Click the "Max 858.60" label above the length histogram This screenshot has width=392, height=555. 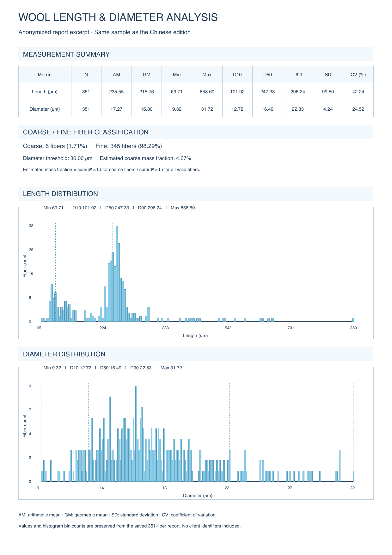[183, 208]
